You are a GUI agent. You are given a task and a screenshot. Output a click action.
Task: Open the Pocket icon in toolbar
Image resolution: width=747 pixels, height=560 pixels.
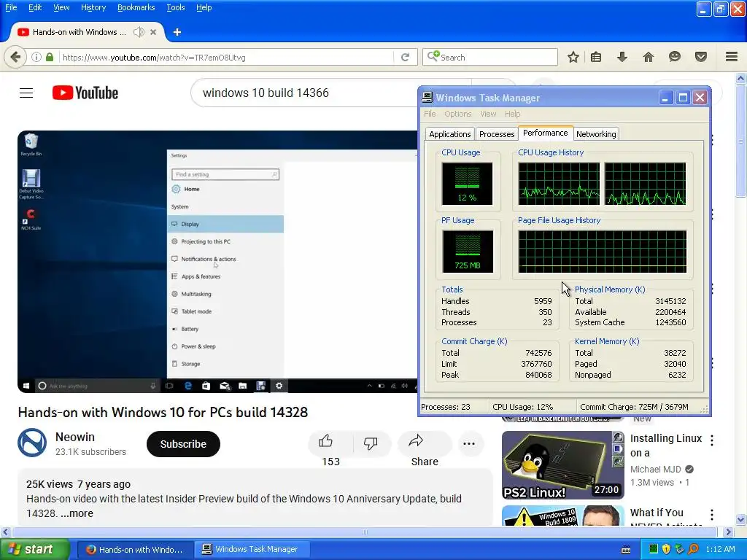tap(700, 57)
